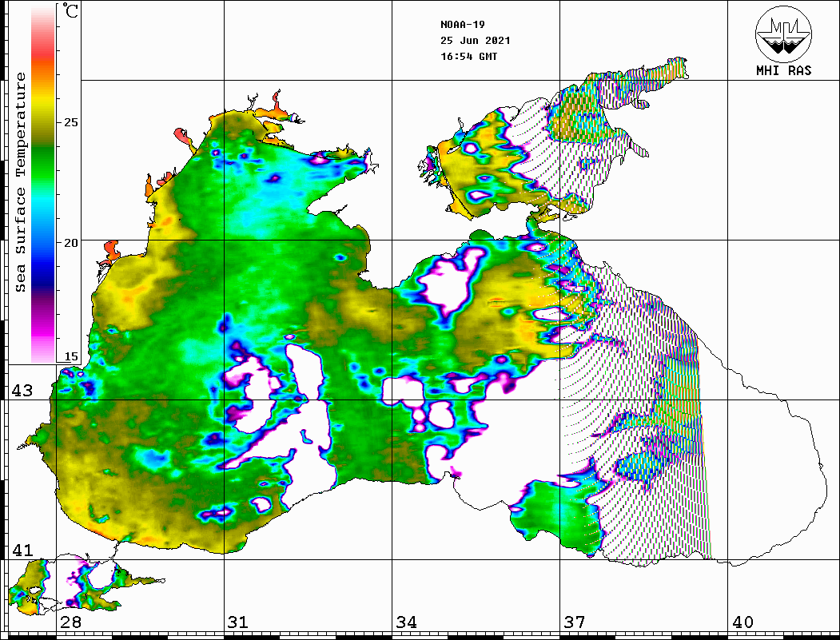Click the longitude label '31'
The image size is (840, 640).
click(x=238, y=622)
